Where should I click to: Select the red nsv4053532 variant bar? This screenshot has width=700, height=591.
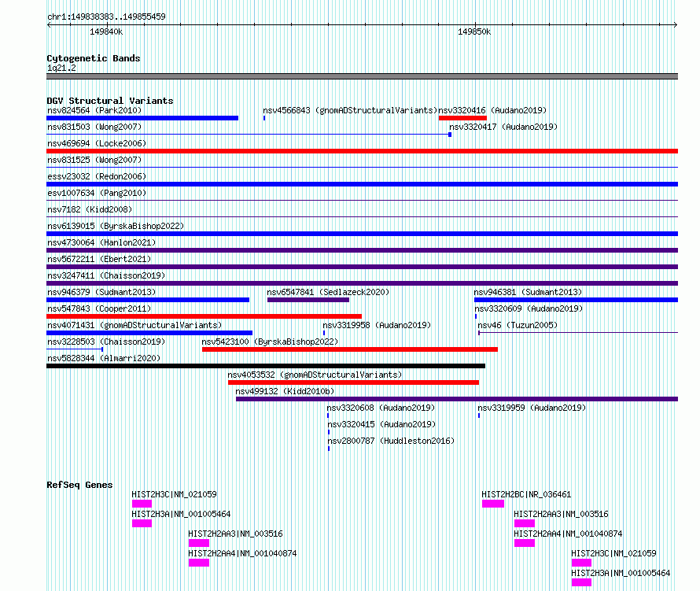(354, 382)
